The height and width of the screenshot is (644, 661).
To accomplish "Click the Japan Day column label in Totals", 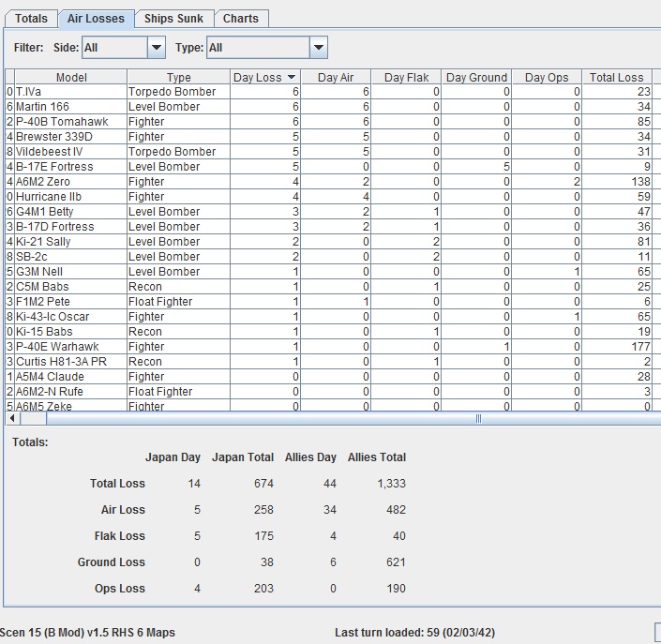I will point(173,457).
